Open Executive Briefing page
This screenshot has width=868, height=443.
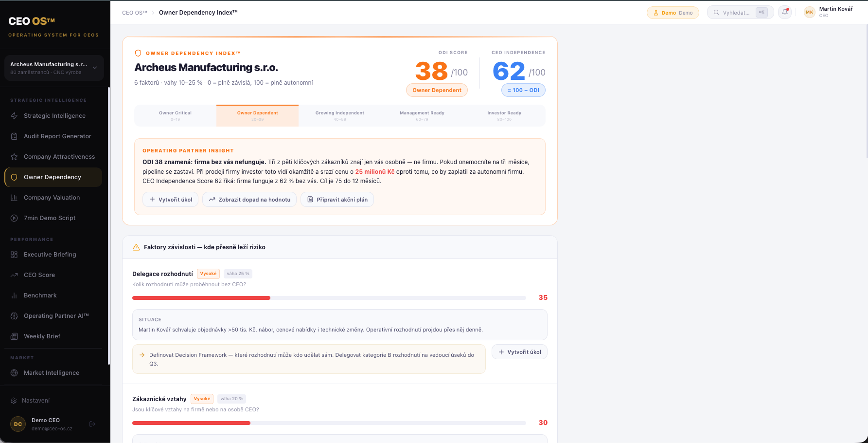53,255
